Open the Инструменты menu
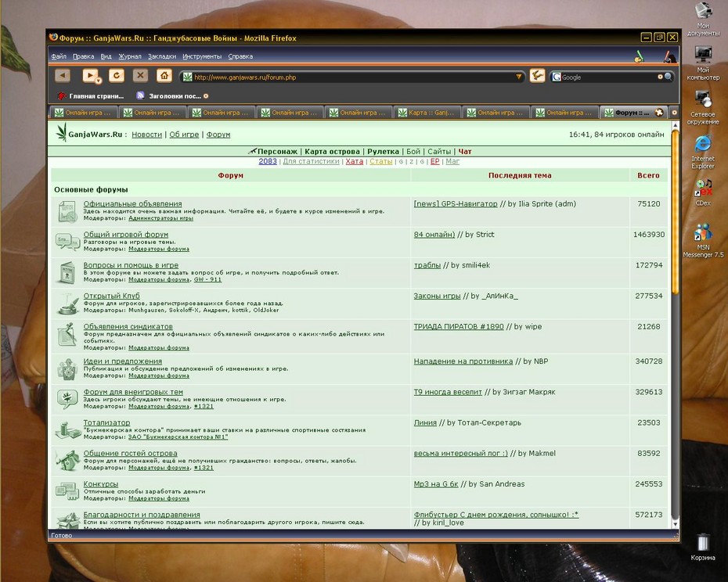 (202, 56)
